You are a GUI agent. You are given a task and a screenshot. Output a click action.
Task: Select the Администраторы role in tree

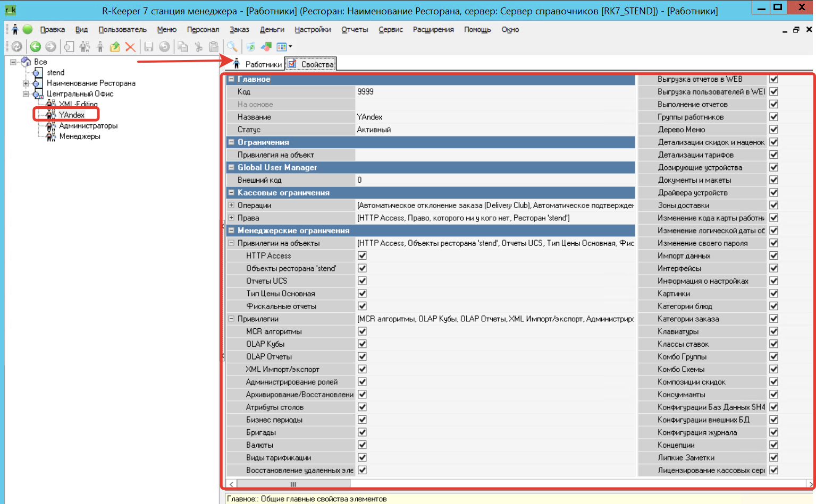[x=88, y=126]
